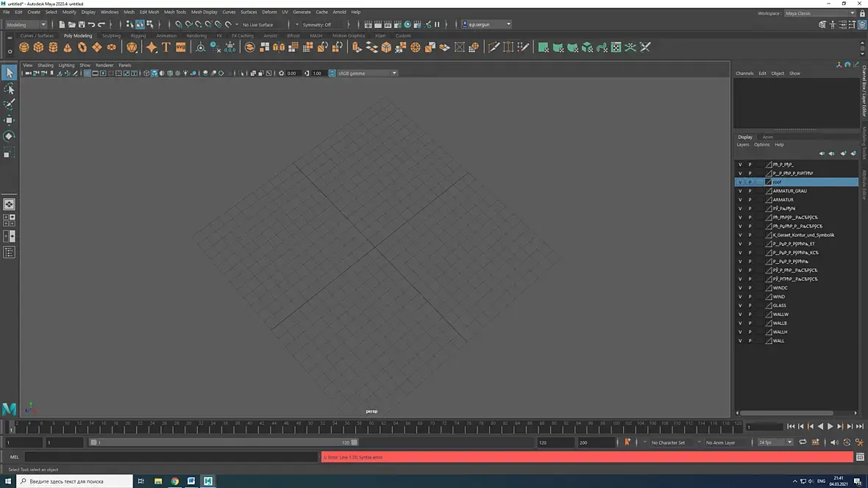The width and height of the screenshot is (868, 488).
Task: Click the MEL language toggle button
Action: (15, 457)
